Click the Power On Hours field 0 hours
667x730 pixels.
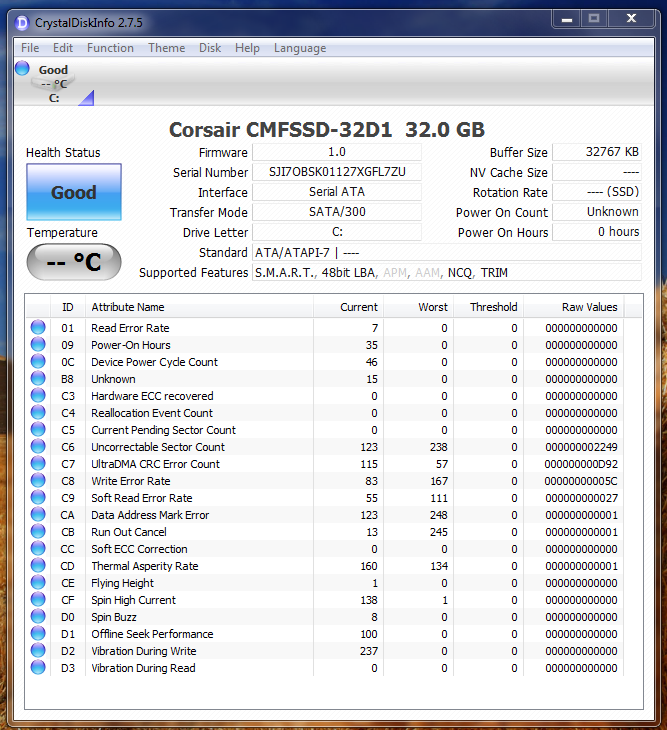click(x=597, y=232)
